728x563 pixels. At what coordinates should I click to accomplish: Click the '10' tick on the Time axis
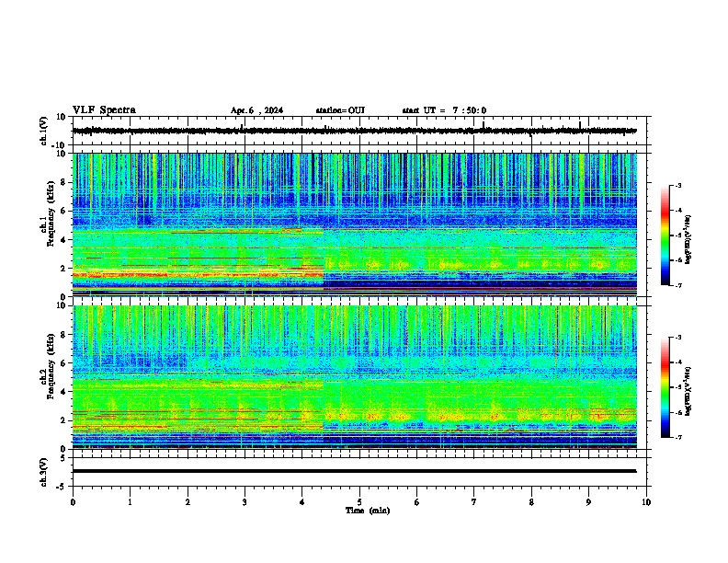click(646, 502)
